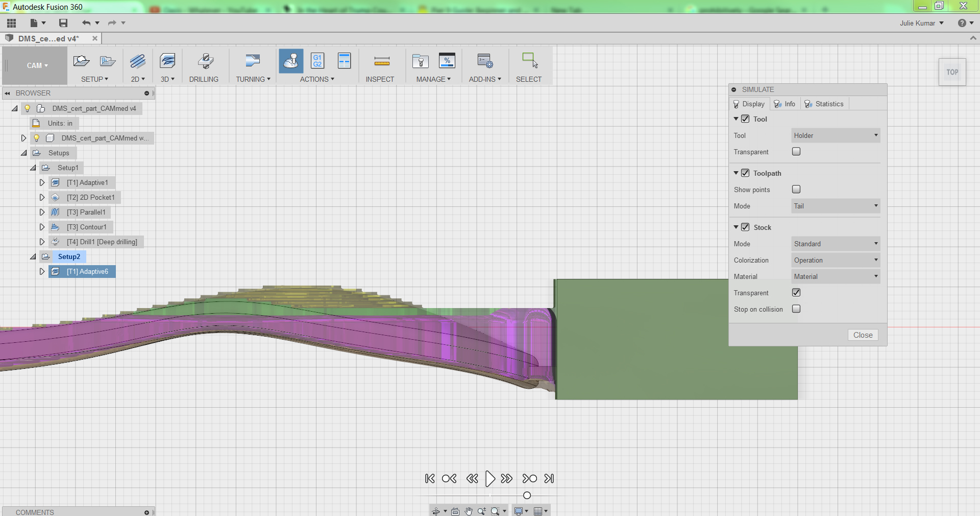
Task: Close the Simulate dialog
Action: 863,335
